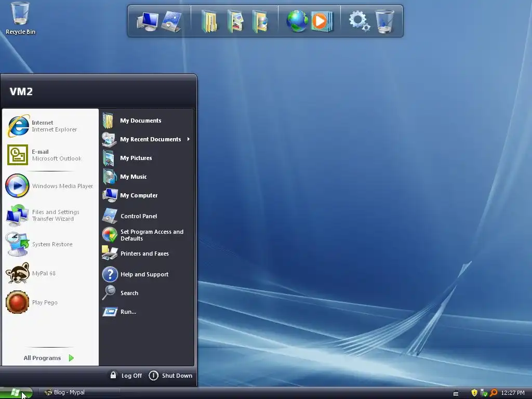
Task: Click the Log Off button
Action: 126,376
